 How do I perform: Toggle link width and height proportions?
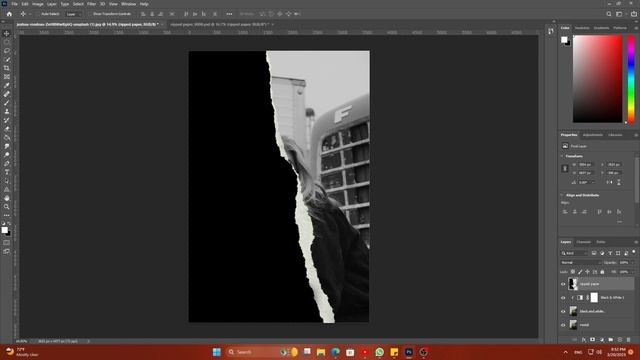tap(565, 169)
